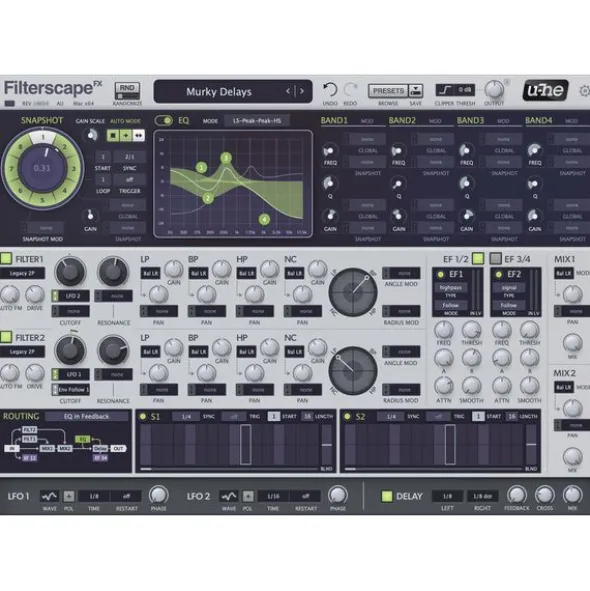Go to the next preset arrow
Image resolution: width=590 pixels, height=591 pixels.
coord(302,91)
